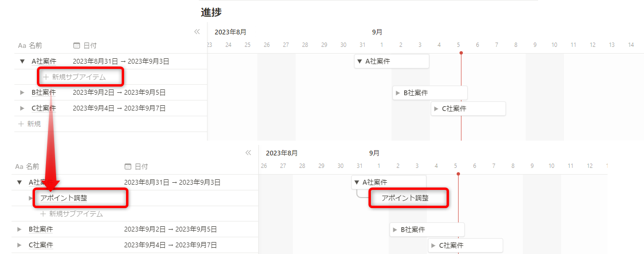
Task: Expand the アポイント調整 sub-item row
Action: pyautogui.click(x=31, y=198)
